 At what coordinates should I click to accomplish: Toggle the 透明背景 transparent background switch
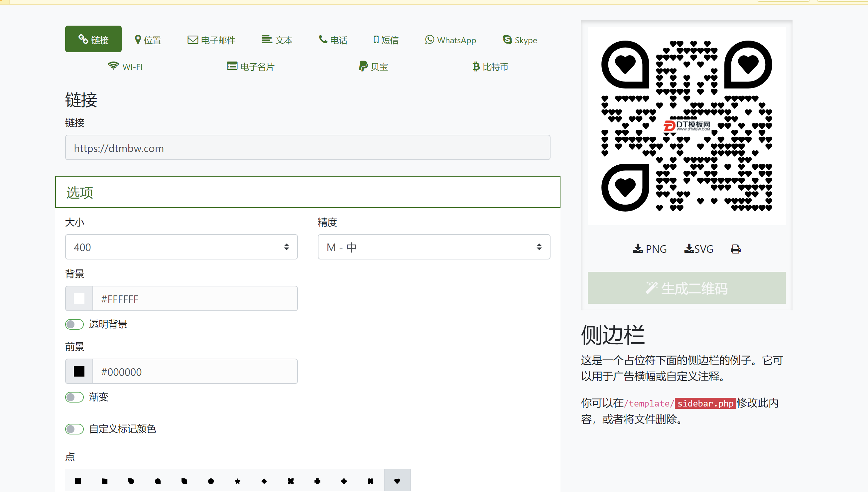[74, 324]
